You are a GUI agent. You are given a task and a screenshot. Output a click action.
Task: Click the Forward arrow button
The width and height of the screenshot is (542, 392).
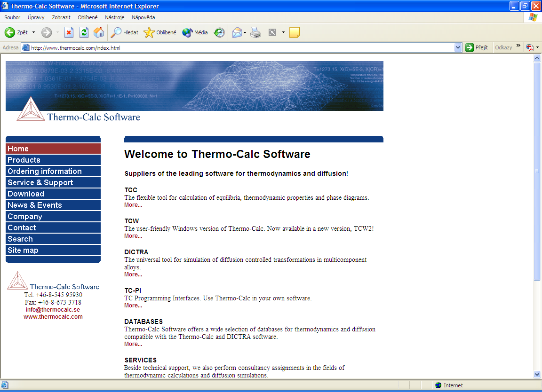(46, 32)
